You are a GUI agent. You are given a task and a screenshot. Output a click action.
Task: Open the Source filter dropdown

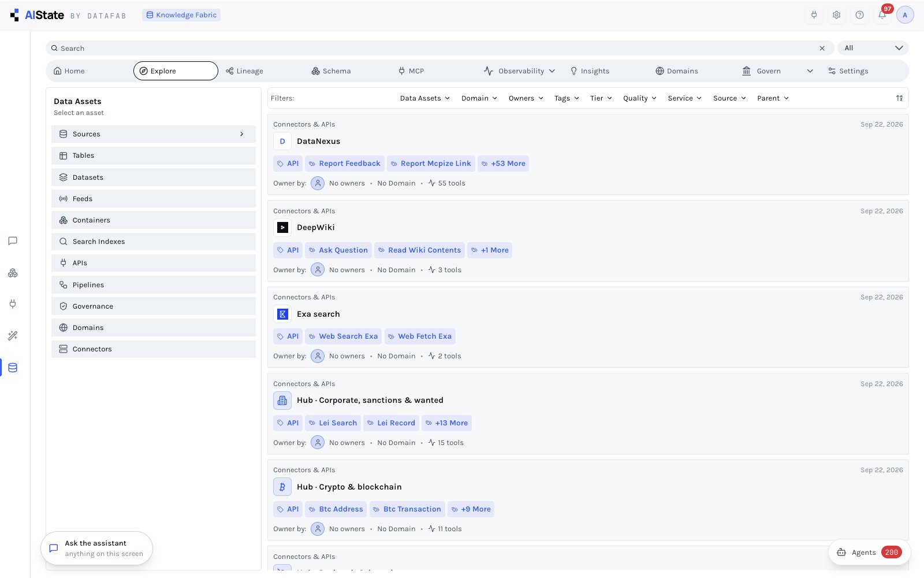(730, 98)
